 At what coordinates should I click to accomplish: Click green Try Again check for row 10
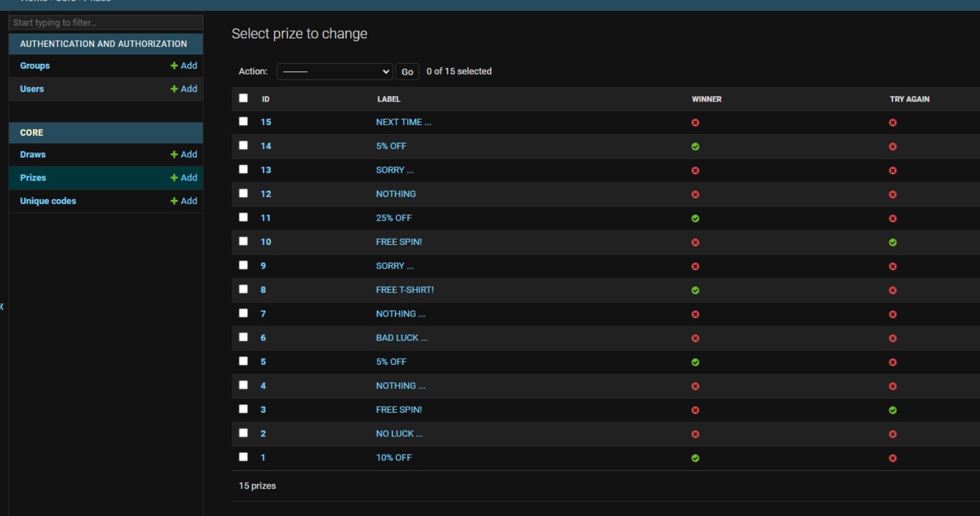tap(892, 243)
